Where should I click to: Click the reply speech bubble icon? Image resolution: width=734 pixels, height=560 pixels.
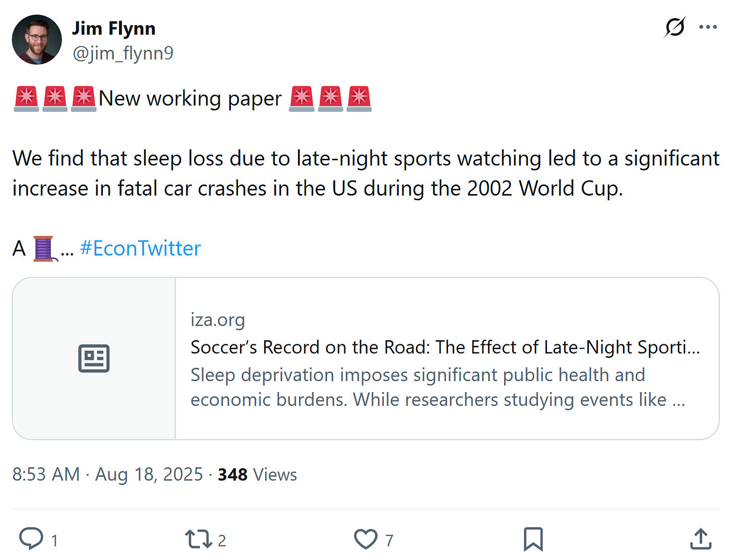31,539
